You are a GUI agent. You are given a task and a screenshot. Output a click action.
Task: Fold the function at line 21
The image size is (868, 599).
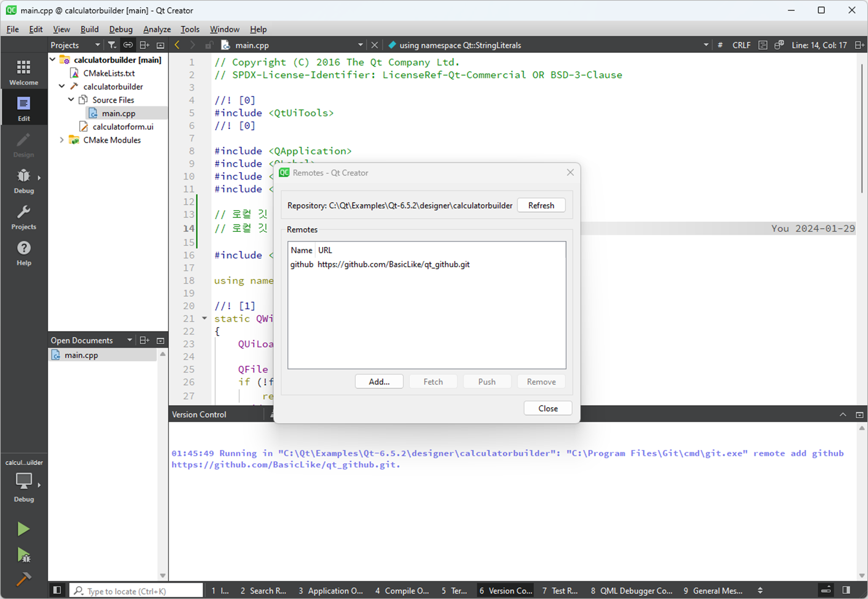click(x=204, y=318)
